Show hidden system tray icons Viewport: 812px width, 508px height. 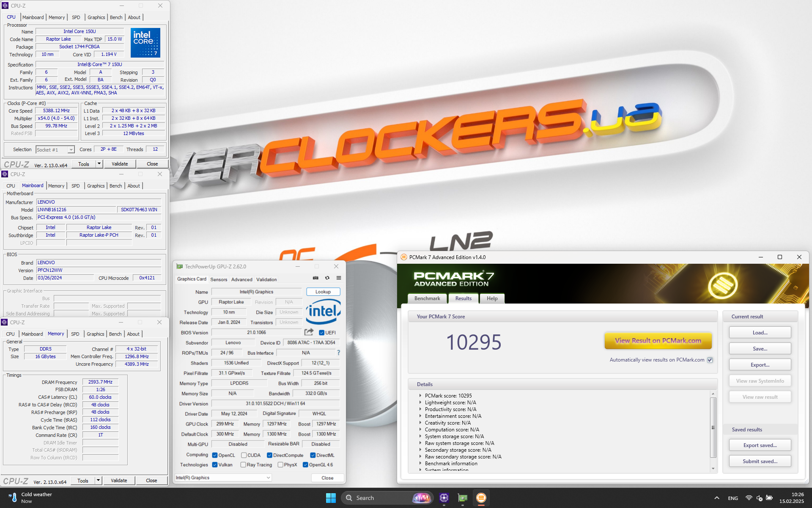(717, 498)
